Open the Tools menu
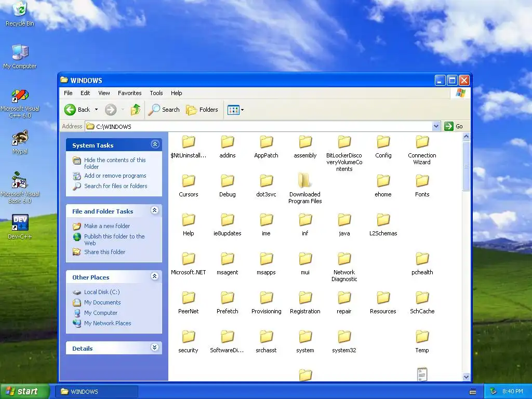This screenshot has height=399, width=532. point(156,93)
